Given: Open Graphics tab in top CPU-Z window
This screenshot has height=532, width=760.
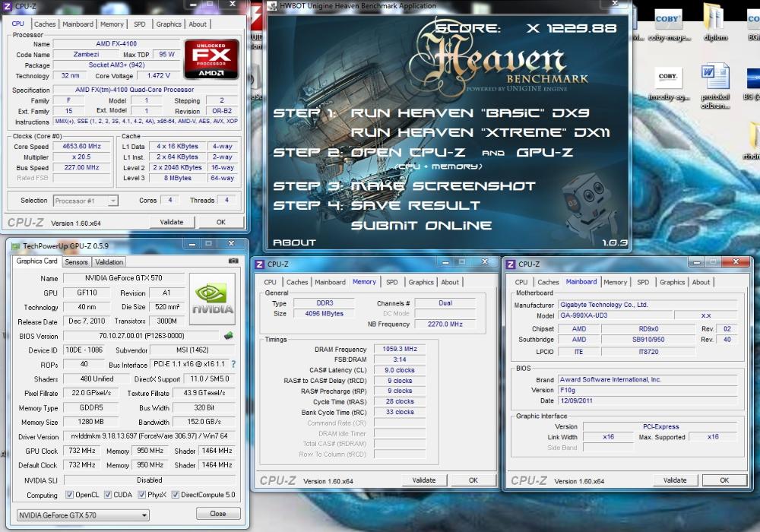Looking at the screenshot, I should click(169, 24).
